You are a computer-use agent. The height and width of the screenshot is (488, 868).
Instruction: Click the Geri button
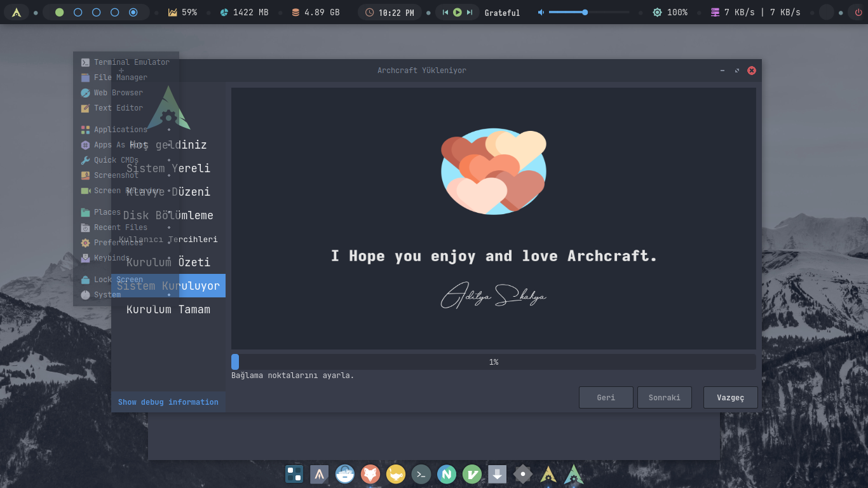606,398
